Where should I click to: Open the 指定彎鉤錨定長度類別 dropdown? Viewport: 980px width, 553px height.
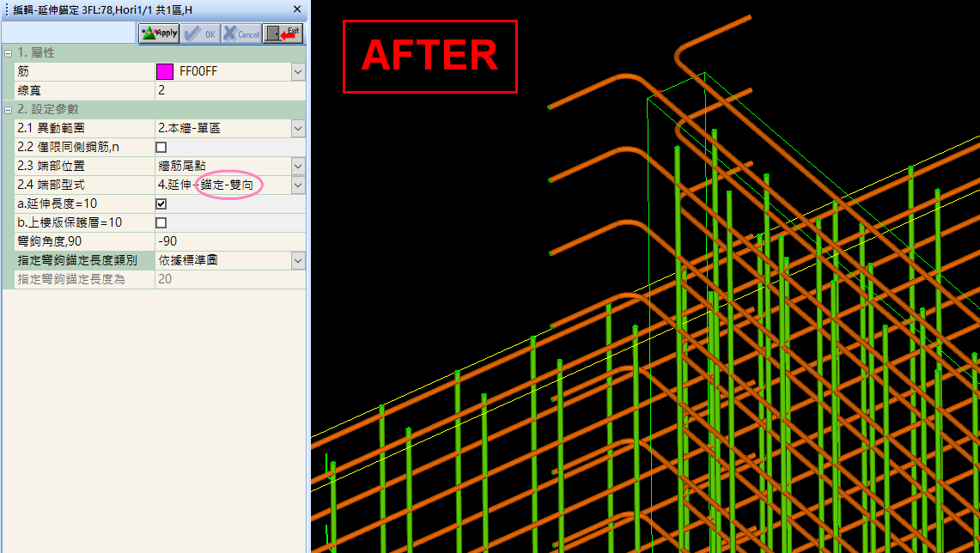[298, 260]
